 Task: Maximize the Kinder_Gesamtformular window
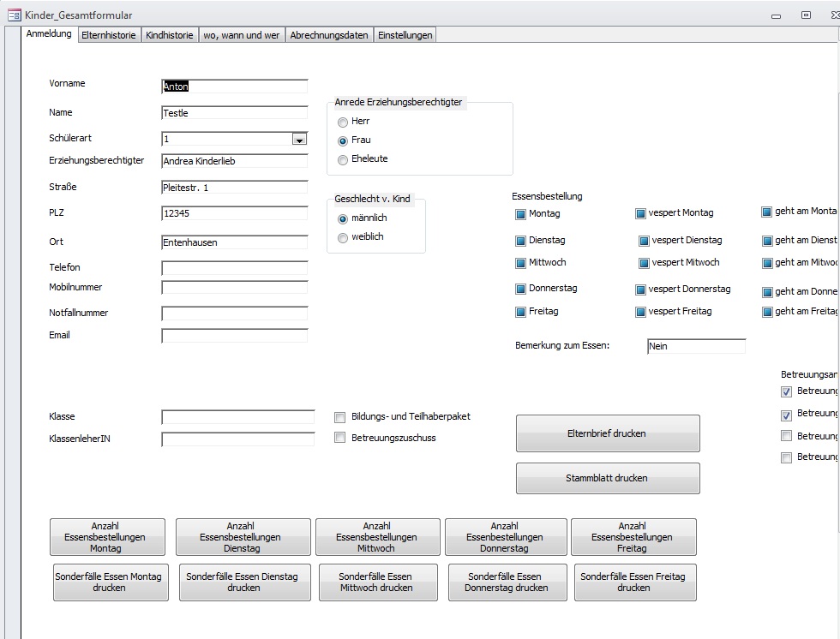point(806,15)
